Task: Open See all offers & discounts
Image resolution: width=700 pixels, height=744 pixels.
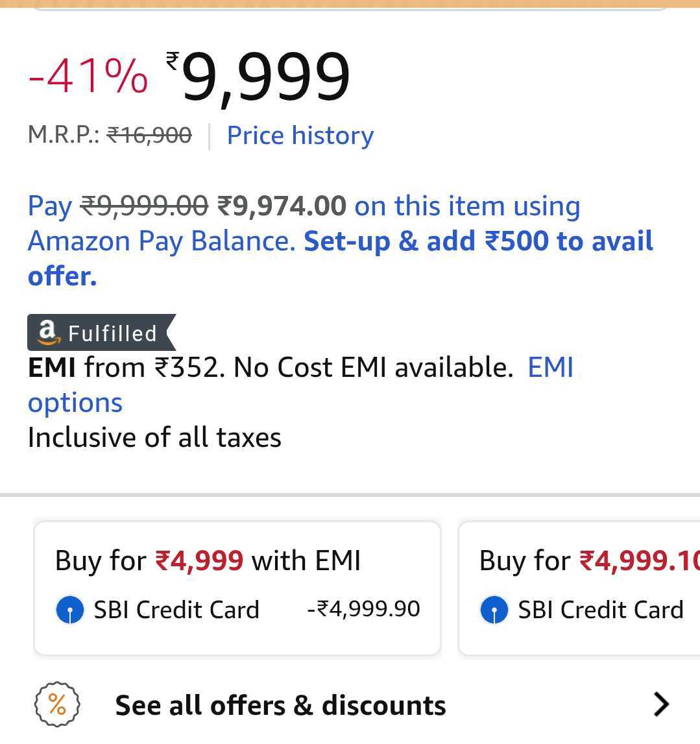Action: click(x=280, y=705)
